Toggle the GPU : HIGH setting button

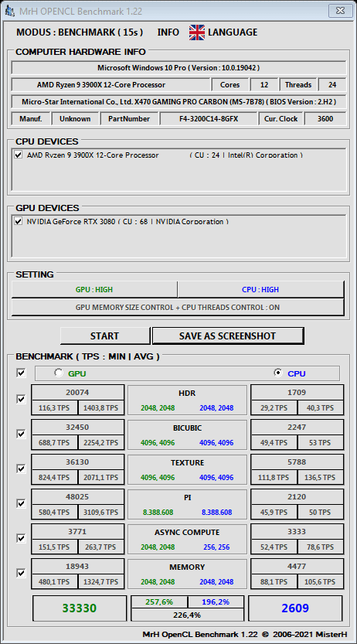(x=94, y=290)
